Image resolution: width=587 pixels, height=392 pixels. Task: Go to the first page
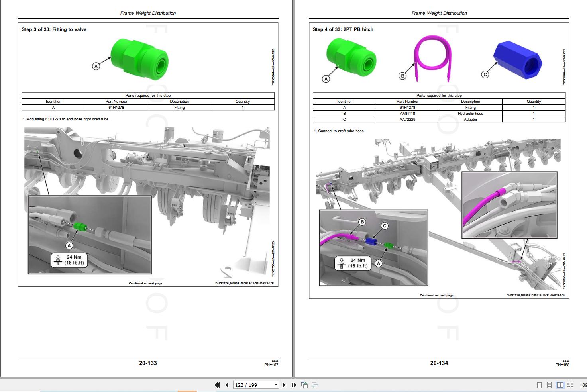pos(217,385)
